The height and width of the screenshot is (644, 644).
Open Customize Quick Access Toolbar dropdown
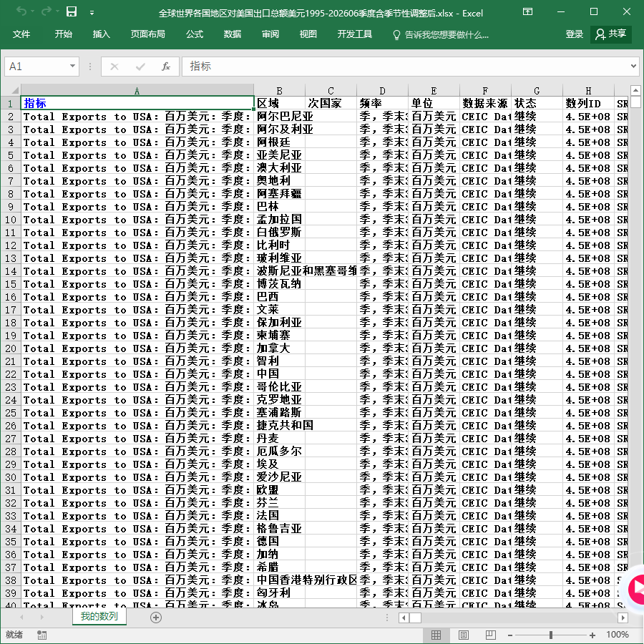tap(92, 13)
